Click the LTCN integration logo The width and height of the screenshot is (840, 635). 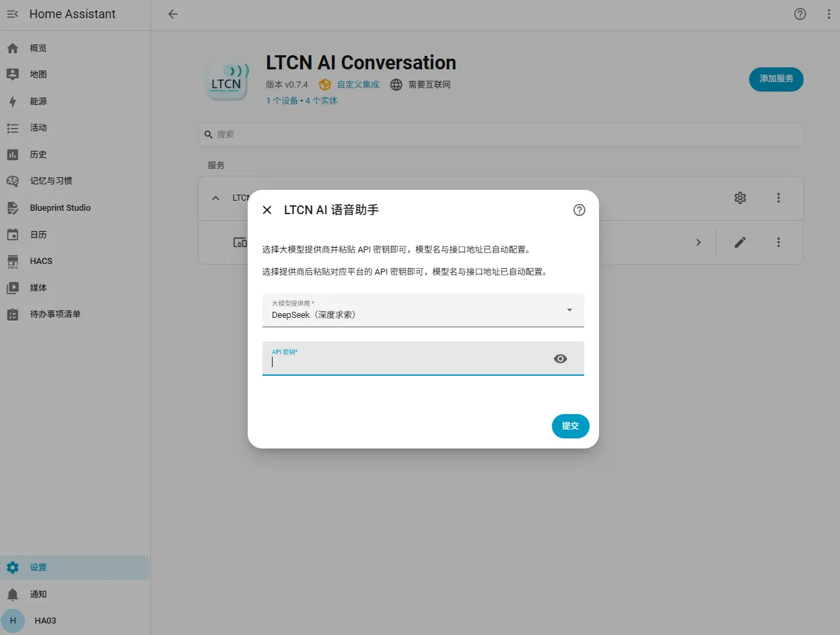click(227, 79)
